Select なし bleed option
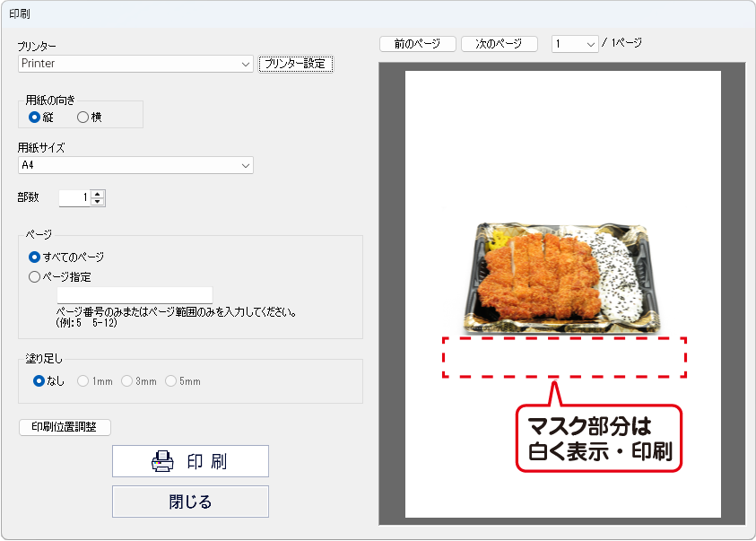Screen dimensions: 756x541 39,381
